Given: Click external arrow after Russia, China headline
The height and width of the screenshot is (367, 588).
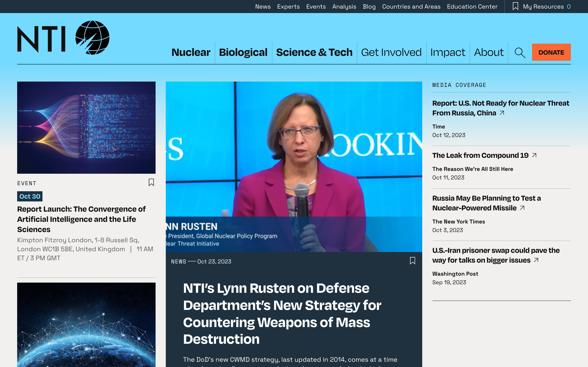Looking at the screenshot, I should pos(502,113).
